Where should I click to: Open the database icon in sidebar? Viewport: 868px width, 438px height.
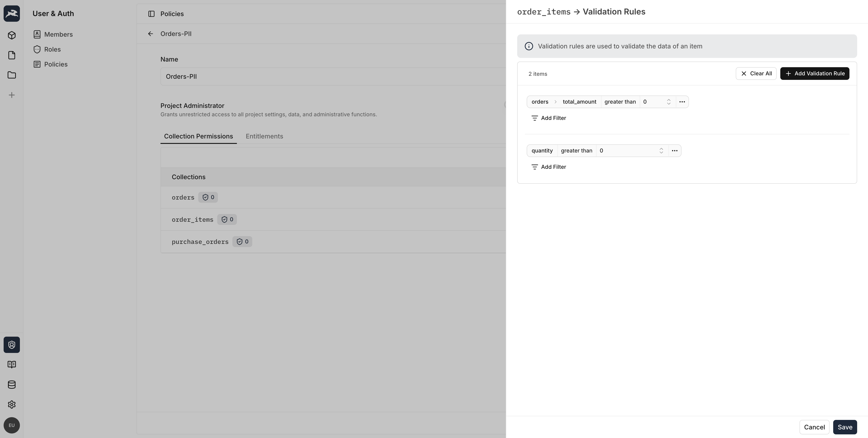pyautogui.click(x=12, y=384)
